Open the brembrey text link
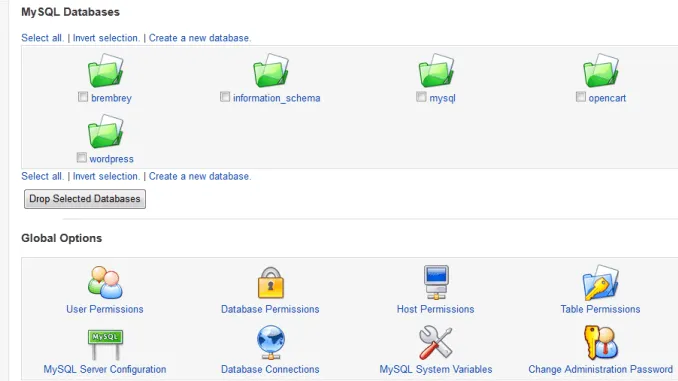Viewport: 678px width, 381px height. (x=111, y=98)
